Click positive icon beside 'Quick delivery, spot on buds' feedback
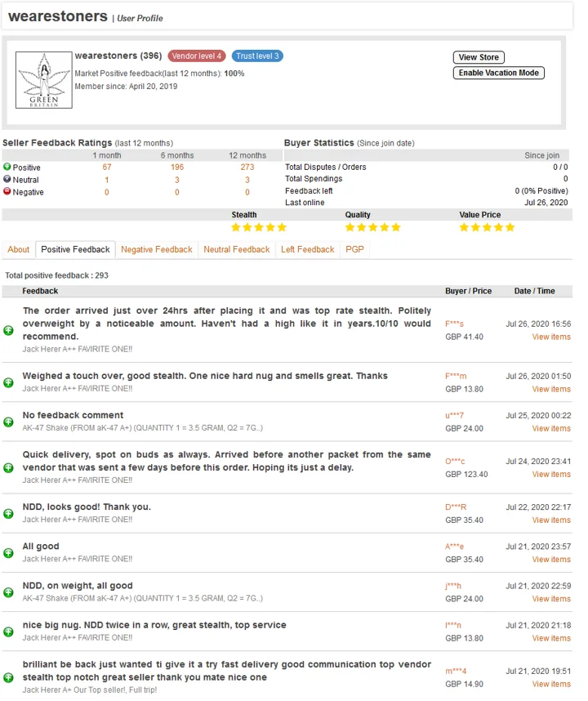Viewport: 588px width, 701px height. coord(8,468)
